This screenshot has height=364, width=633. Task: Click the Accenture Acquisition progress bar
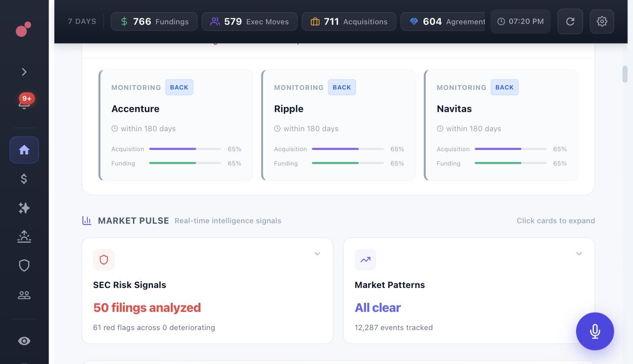click(x=185, y=149)
